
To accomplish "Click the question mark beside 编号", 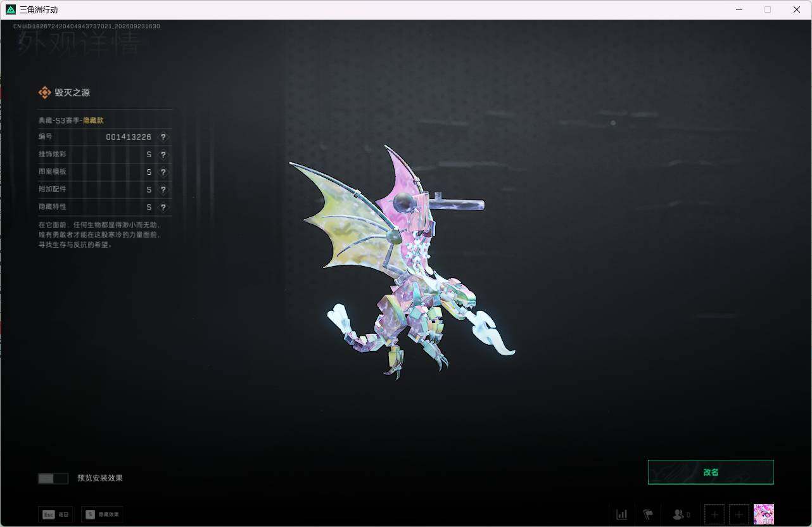I will click(x=163, y=137).
